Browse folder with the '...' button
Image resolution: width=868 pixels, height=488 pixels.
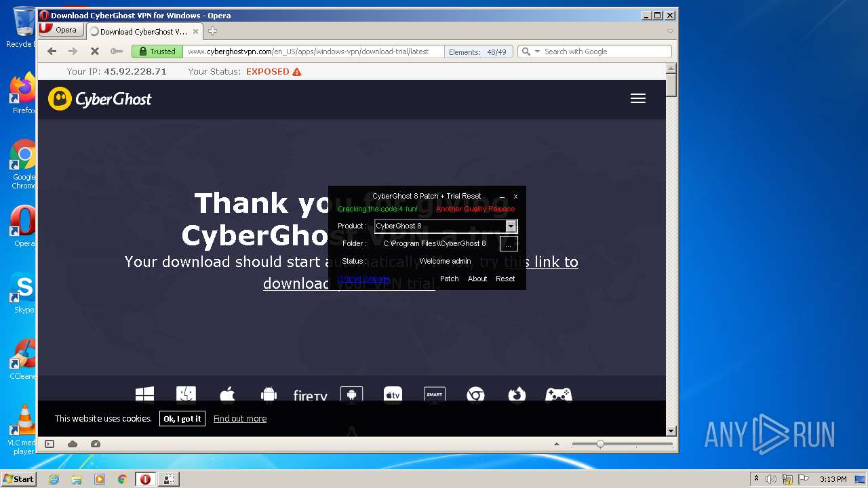click(x=509, y=243)
